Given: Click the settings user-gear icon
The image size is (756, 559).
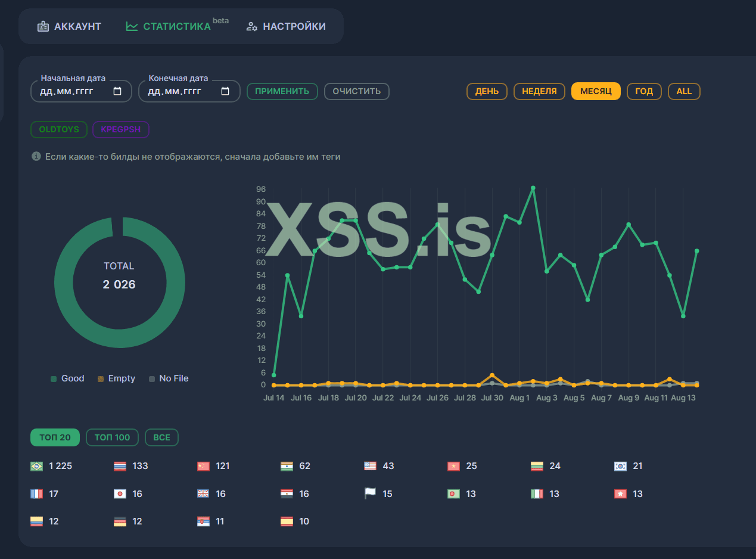Looking at the screenshot, I should point(252,26).
